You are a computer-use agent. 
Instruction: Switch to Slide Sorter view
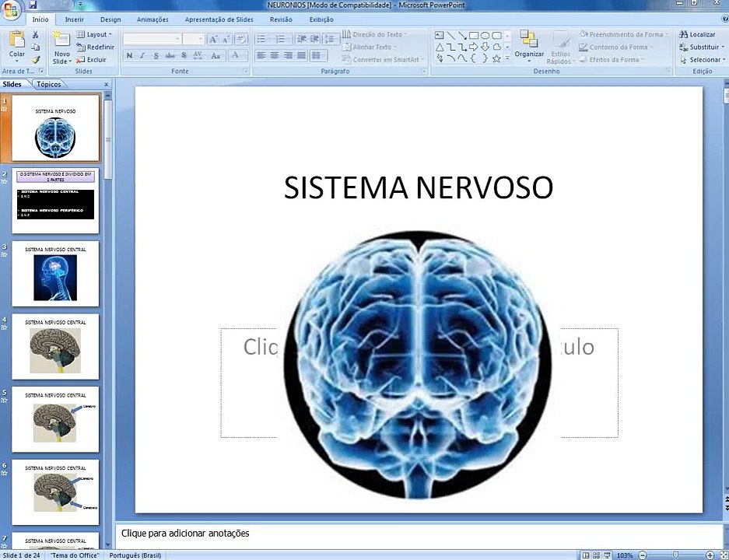point(596,555)
